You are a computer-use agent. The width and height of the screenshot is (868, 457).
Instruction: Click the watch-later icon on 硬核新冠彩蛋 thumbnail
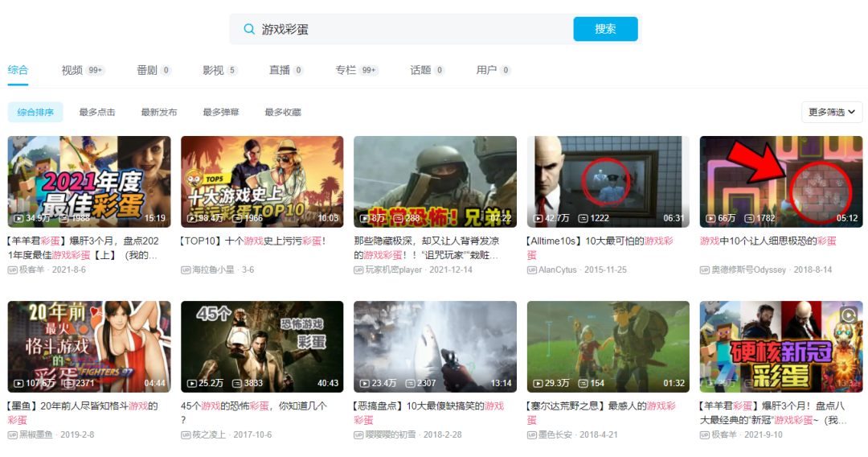coord(849,315)
